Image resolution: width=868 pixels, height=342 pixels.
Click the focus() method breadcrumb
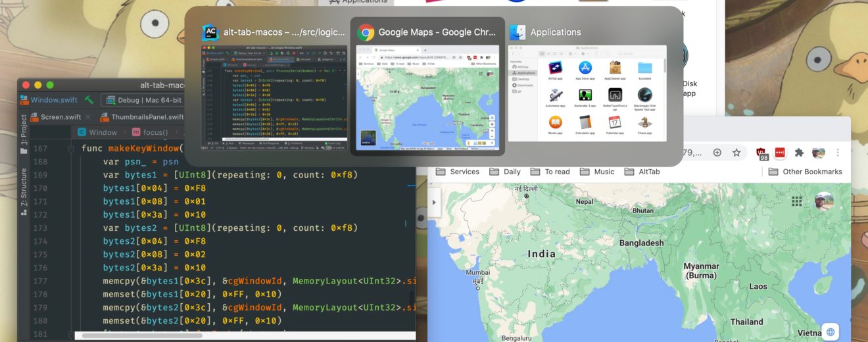(x=151, y=132)
